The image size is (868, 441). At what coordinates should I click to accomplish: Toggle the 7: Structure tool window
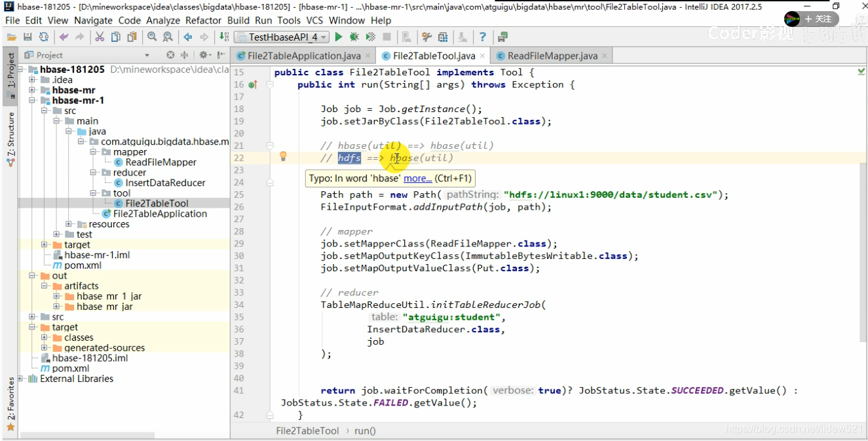(10, 139)
